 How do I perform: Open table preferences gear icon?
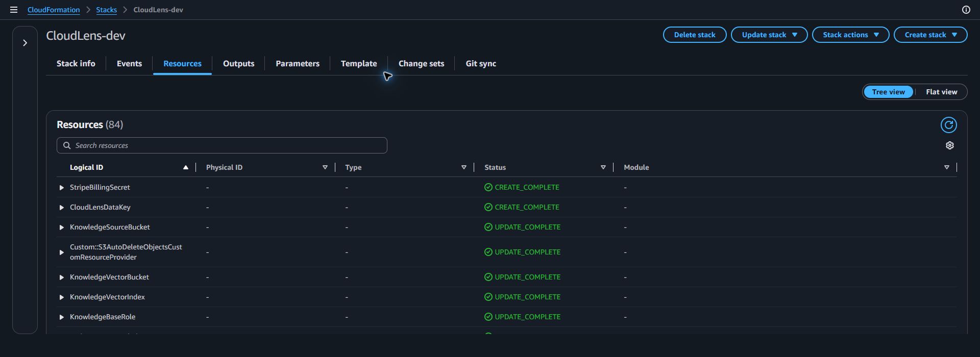949,145
